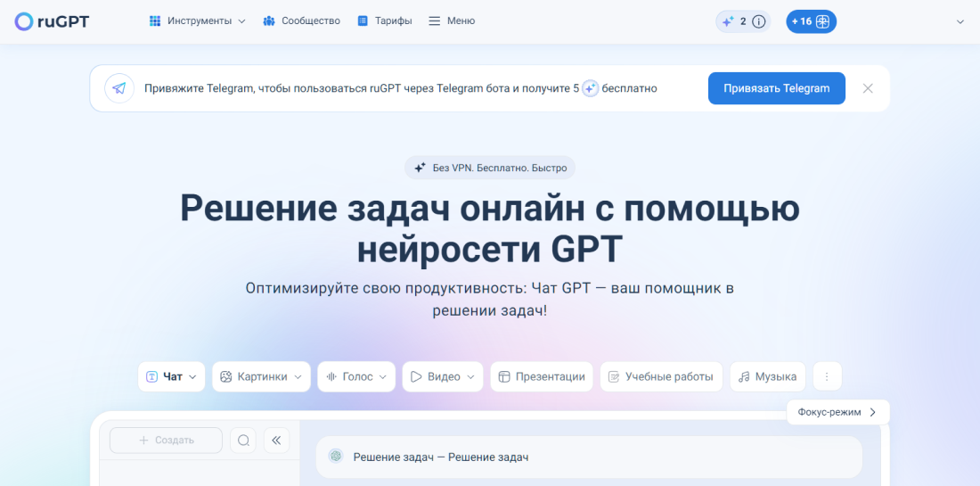Dismiss the Telegram banner with X

pyautogui.click(x=868, y=88)
